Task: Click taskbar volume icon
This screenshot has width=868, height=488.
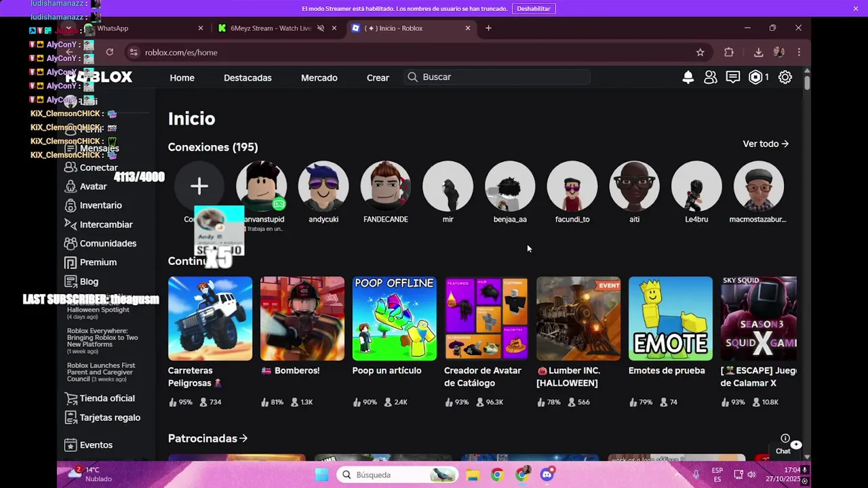Action: click(x=751, y=474)
